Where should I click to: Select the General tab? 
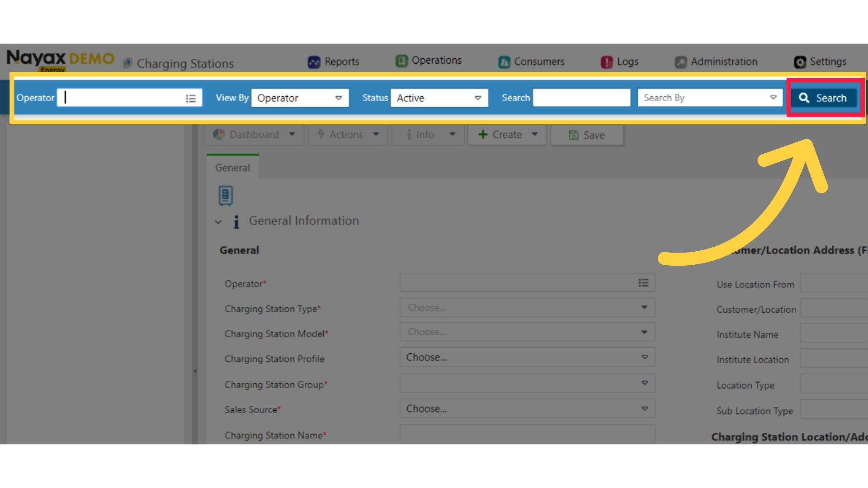[x=232, y=168]
